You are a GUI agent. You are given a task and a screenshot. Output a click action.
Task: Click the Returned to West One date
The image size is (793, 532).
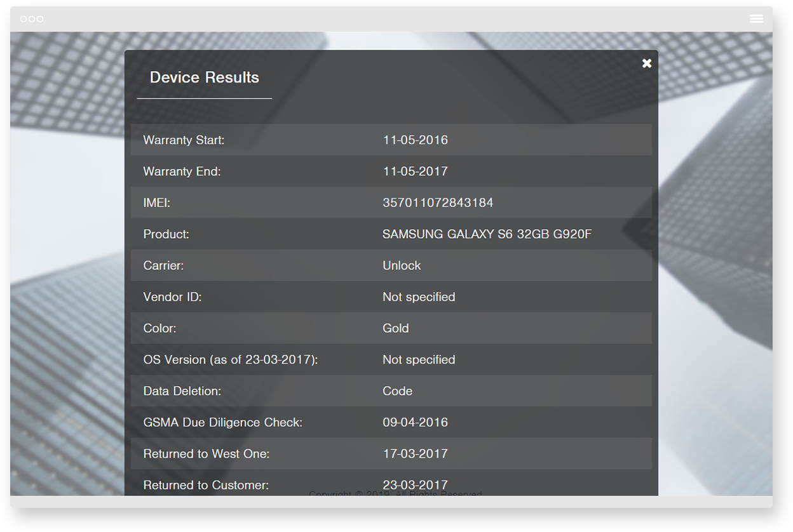pyautogui.click(x=415, y=453)
